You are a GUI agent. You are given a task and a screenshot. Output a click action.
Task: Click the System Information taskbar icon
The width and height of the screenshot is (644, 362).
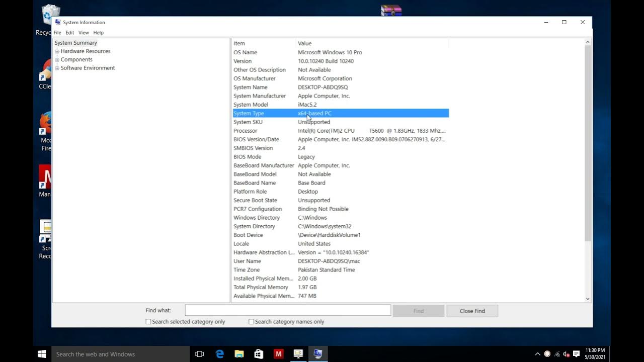click(317, 354)
